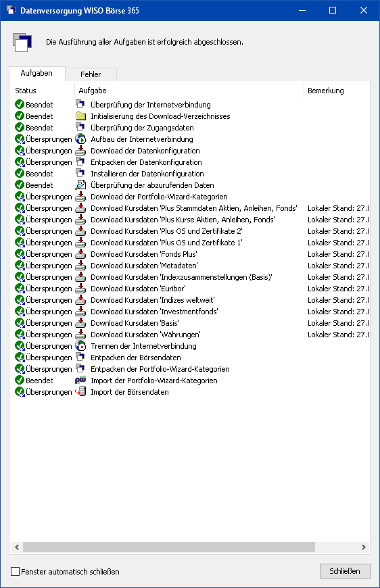Click the icon beside 'Installieren der Datenkonfiguration'
380x588 pixels.
80,174
